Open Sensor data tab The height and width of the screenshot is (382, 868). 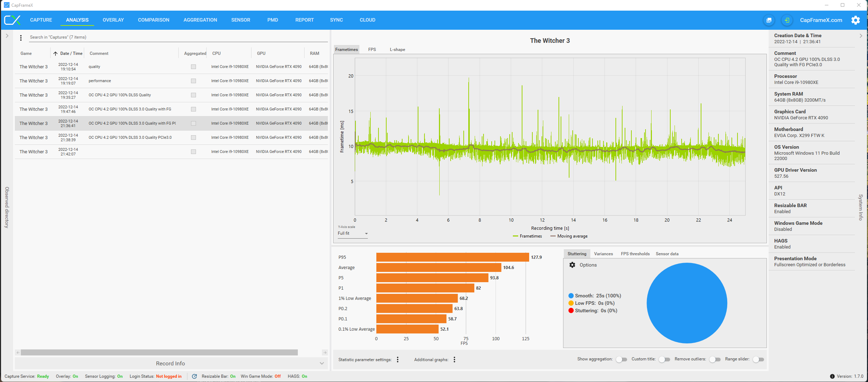point(667,254)
